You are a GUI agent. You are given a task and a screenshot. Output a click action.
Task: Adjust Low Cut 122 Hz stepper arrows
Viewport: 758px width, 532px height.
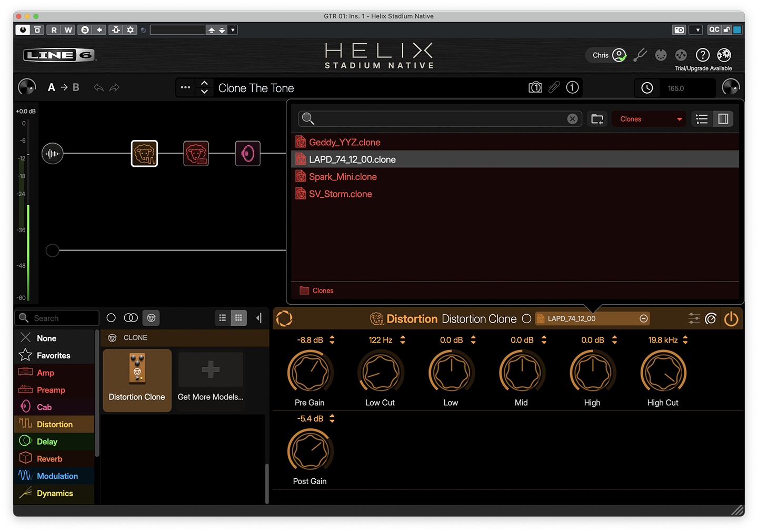pos(403,340)
